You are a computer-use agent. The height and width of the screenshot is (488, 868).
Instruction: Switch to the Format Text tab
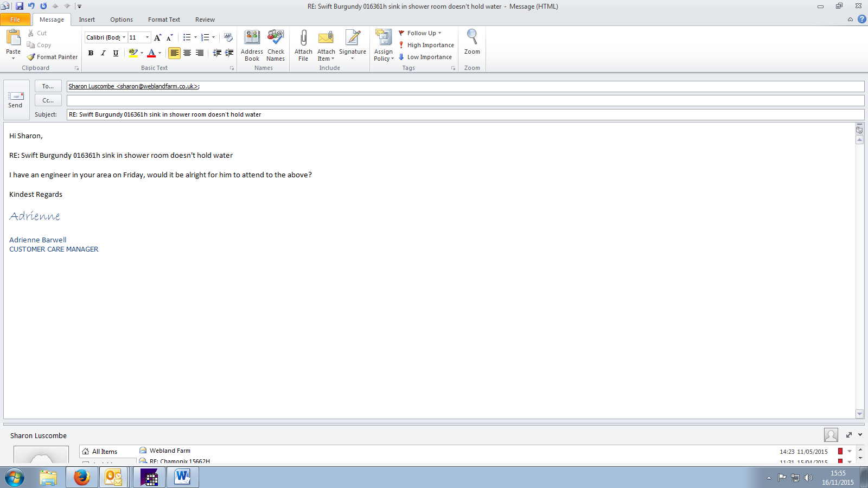tap(164, 20)
